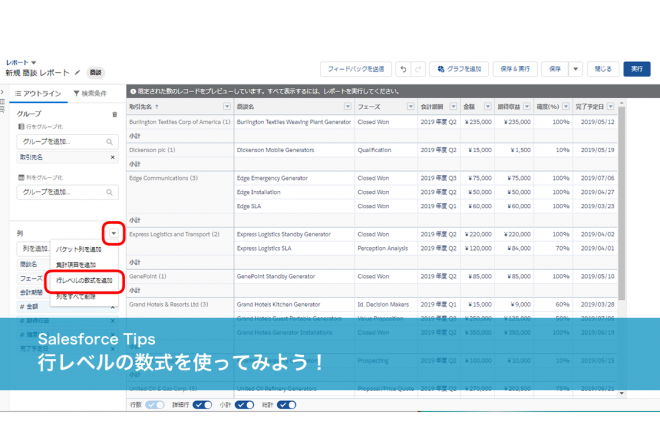Screen dimensions: 660x438
Task: Click the グラフを追加 button
Action: click(459, 69)
